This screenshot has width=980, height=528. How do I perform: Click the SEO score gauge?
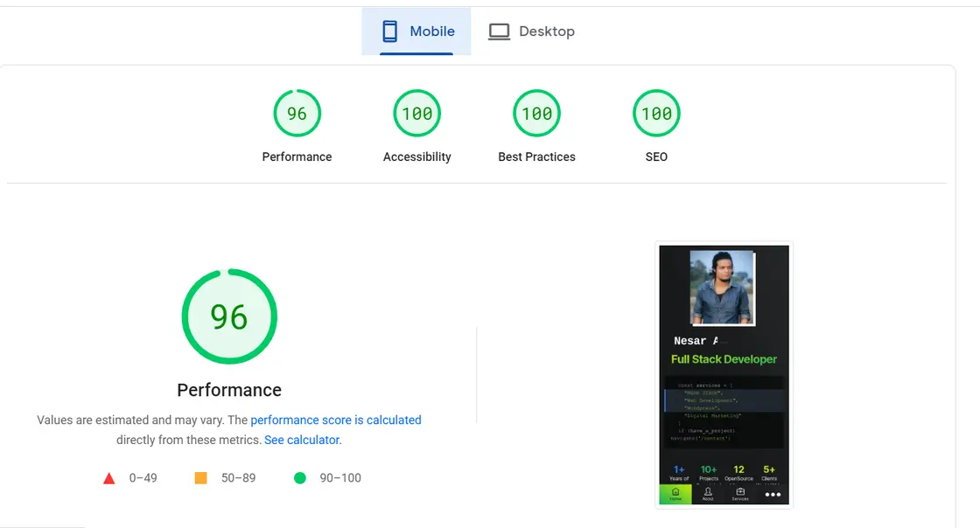coord(656,114)
